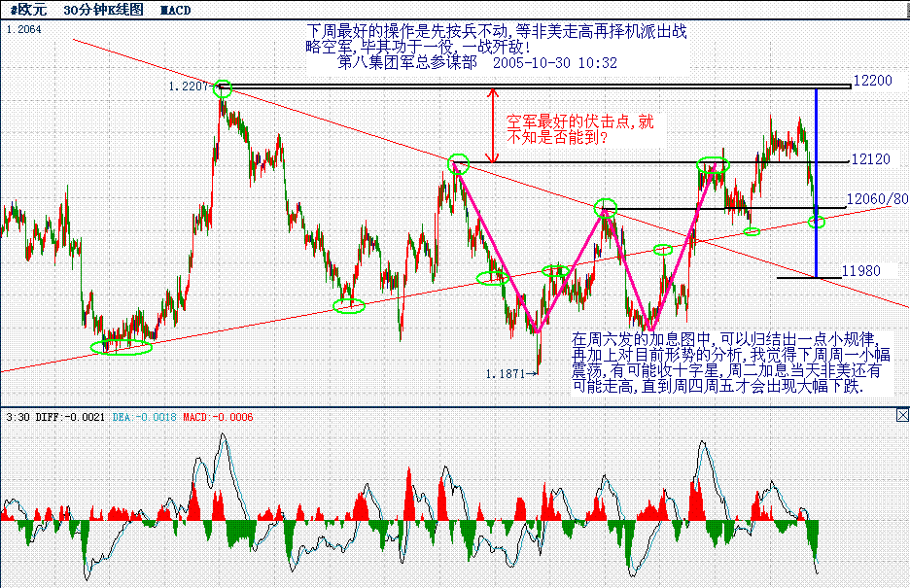Click the DEA:-0.0018 indicator value
This screenshot has height=588, width=910.
click(x=145, y=417)
